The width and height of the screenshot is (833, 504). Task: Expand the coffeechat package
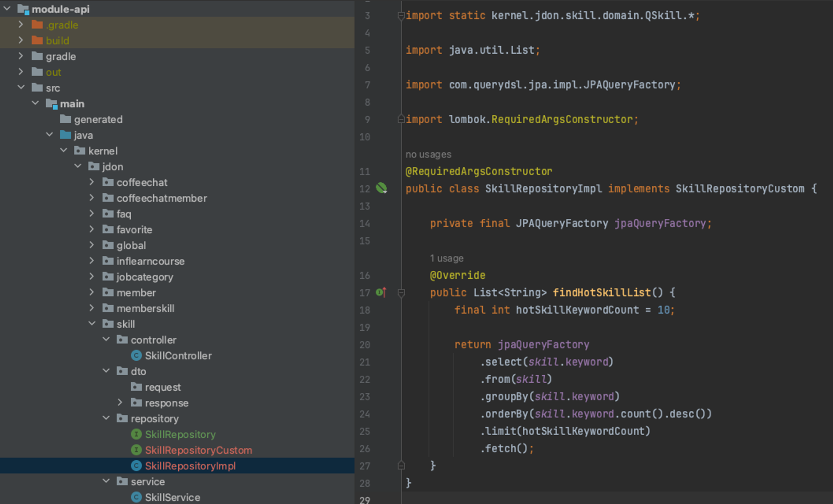(92, 182)
